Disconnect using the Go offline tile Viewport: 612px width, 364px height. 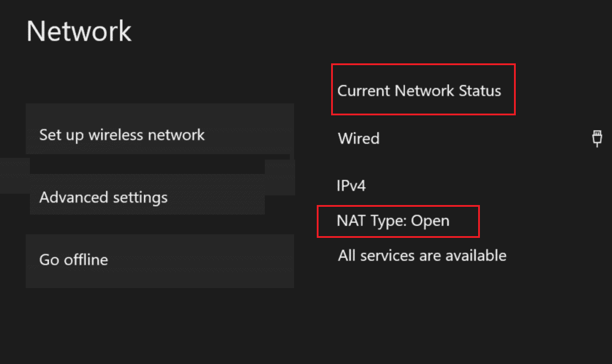[160, 261]
